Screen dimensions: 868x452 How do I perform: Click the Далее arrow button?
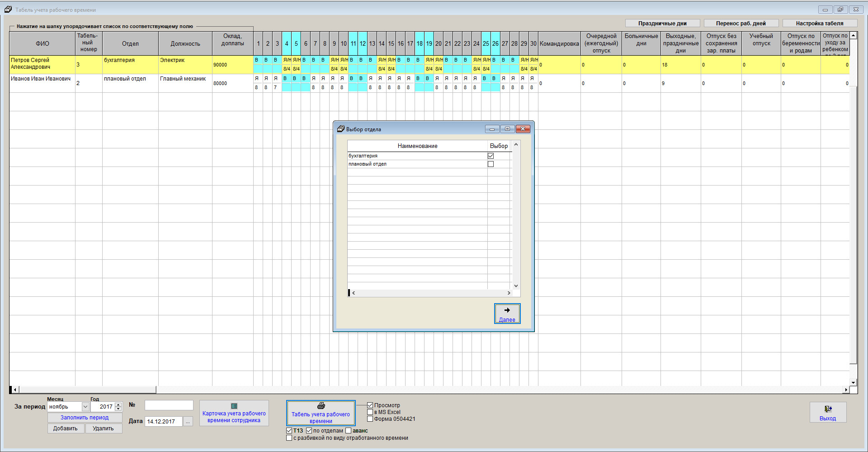click(x=507, y=314)
